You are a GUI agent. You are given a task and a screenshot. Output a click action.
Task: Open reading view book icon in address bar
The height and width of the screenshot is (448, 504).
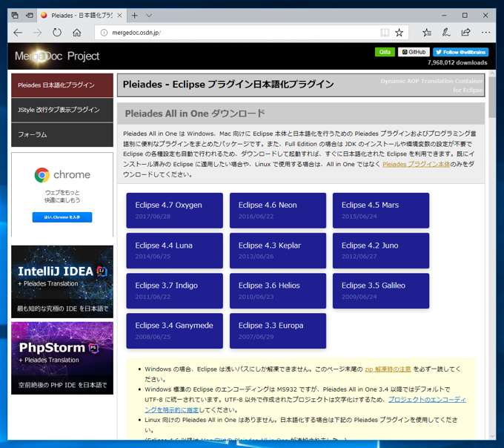tap(385, 33)
